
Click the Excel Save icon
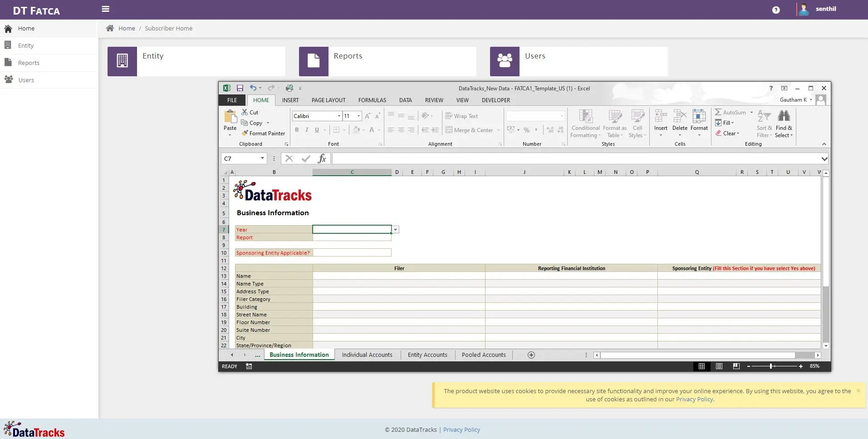(240, 88)
